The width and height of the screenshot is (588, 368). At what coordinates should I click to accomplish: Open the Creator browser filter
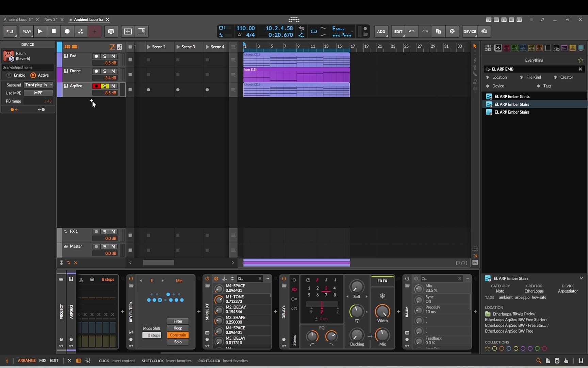tap(563, 77)
